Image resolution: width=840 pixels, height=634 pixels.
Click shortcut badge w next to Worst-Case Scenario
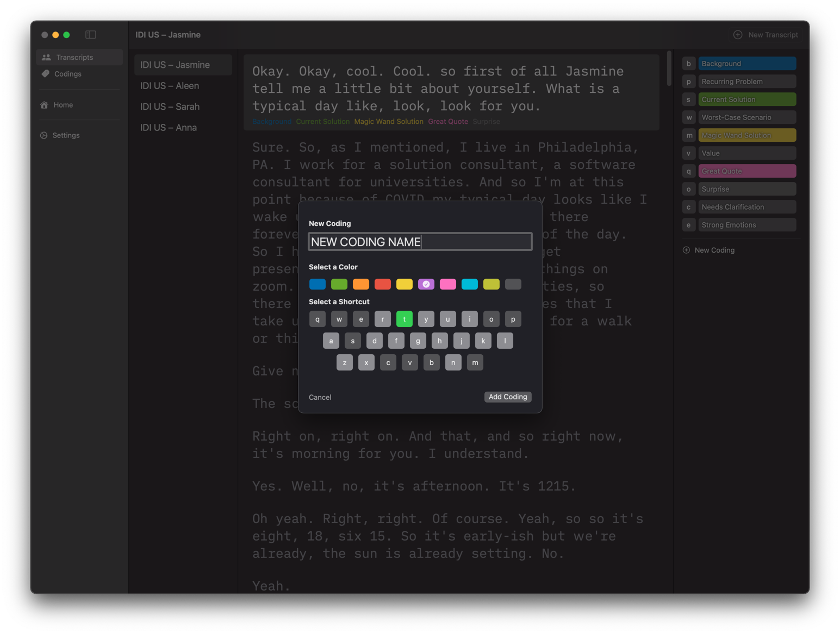click(x=689, y=117)
